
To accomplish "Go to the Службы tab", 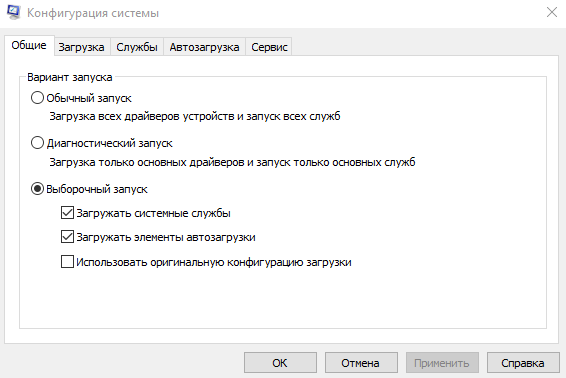I will (137, 47).
